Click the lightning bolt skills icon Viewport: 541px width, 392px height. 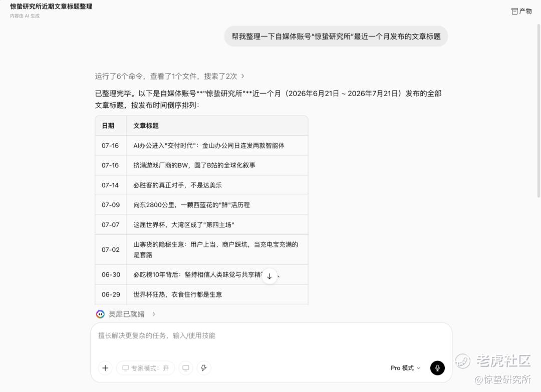click(x=204, y=368)
